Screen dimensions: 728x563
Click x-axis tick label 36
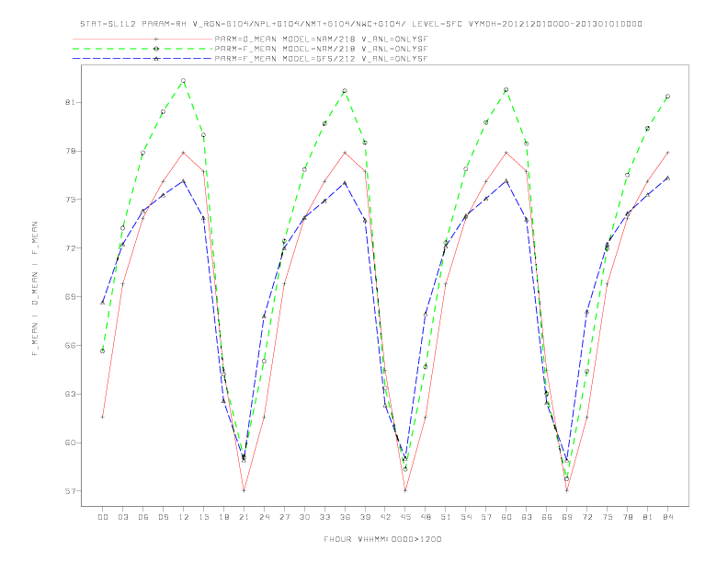pyautogui.click(x=345, y=517)
